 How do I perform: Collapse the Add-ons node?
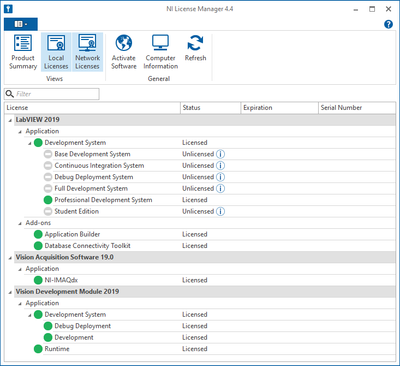coord(20,223)
